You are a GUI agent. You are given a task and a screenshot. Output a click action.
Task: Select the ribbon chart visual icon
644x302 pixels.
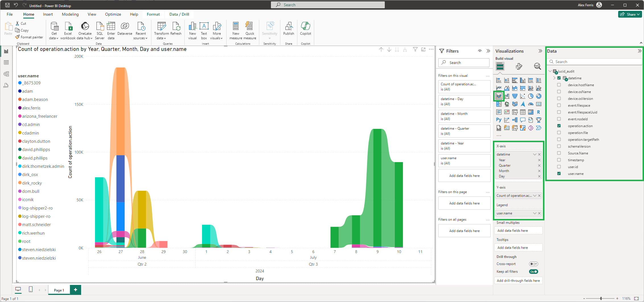[x=499, y=96]
